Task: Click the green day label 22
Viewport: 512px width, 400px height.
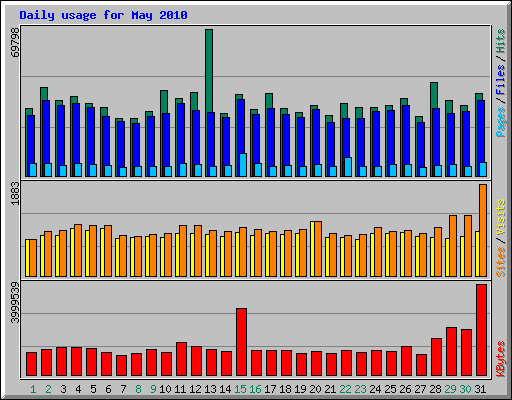Action: (x=345, y=389)
